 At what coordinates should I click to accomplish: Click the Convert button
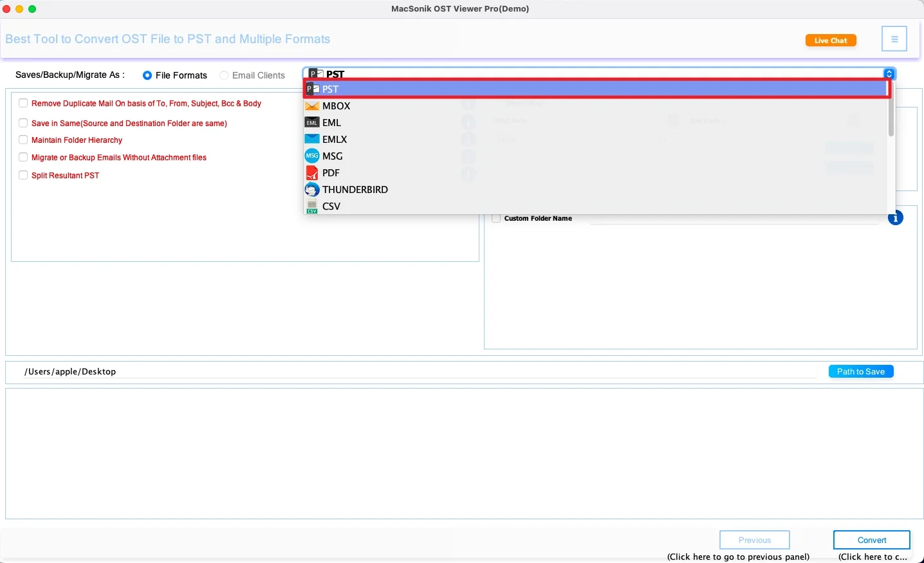[x=872, y=540]
